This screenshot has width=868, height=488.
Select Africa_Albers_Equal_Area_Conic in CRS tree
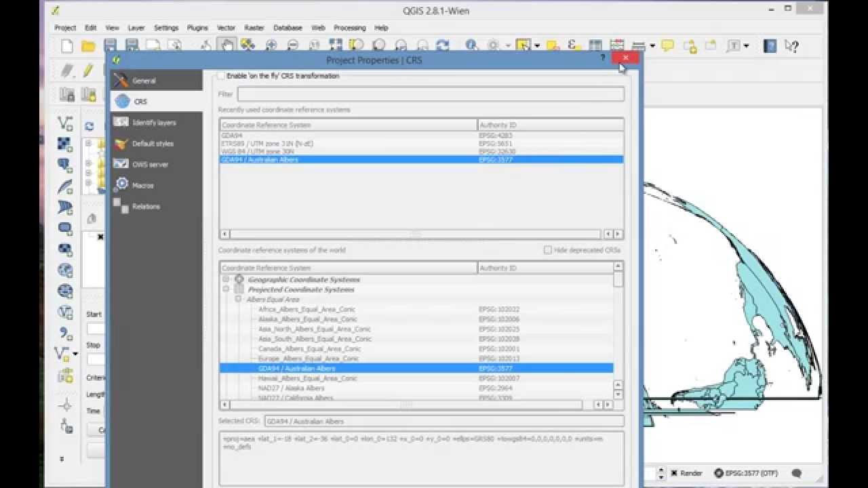tap(307, 309)
